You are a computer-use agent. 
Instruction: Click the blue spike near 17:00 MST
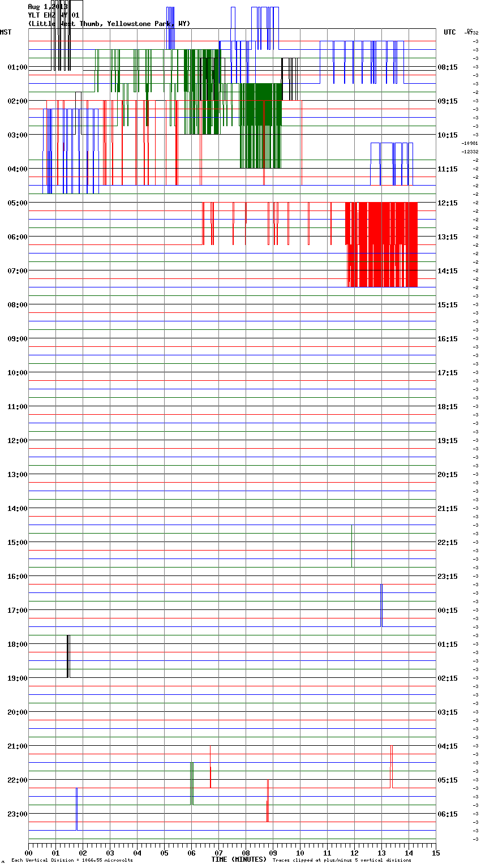click(x=381, y=605)
